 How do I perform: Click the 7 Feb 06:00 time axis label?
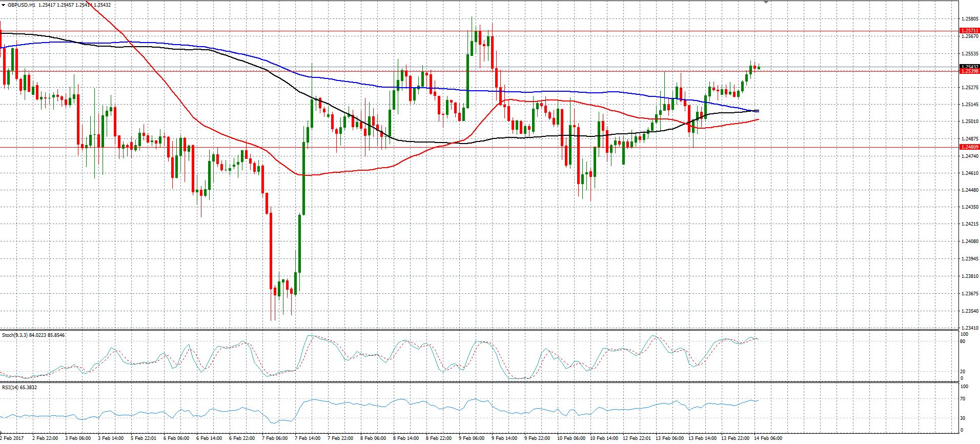tap(275, 438)
